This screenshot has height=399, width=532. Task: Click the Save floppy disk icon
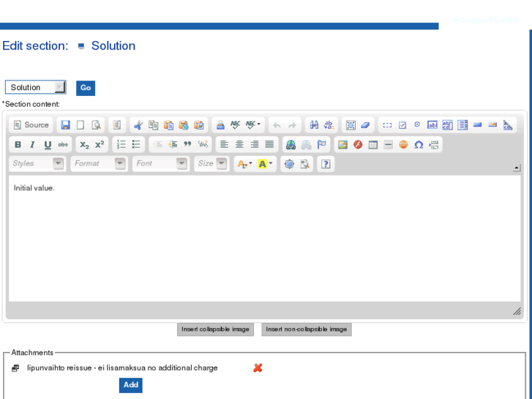pos(65,125)
